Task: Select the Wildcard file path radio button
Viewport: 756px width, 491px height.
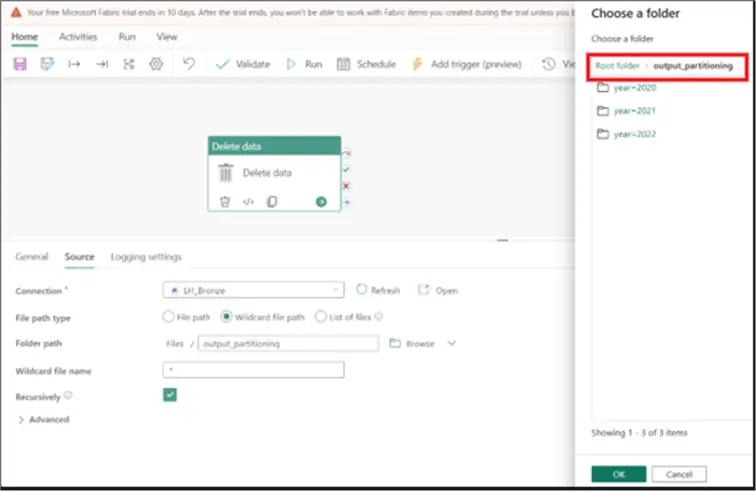Action: pos(226,316)
